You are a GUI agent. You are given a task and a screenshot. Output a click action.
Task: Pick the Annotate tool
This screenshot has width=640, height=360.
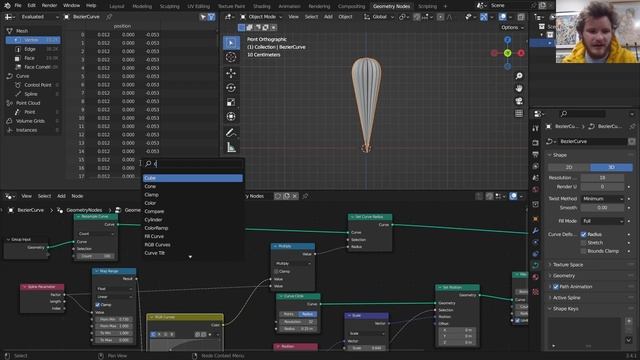pos(231,133)
